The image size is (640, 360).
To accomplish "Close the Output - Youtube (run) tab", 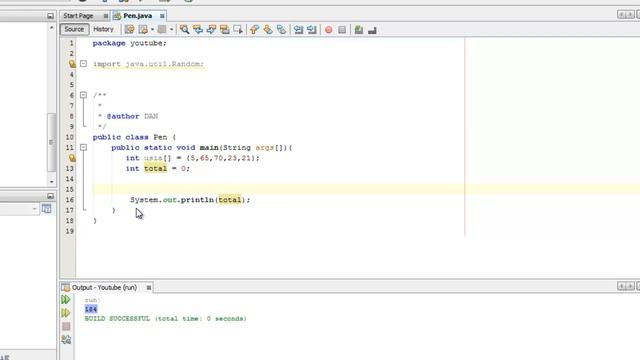I will pyautogui.click(x=149, y=288).
